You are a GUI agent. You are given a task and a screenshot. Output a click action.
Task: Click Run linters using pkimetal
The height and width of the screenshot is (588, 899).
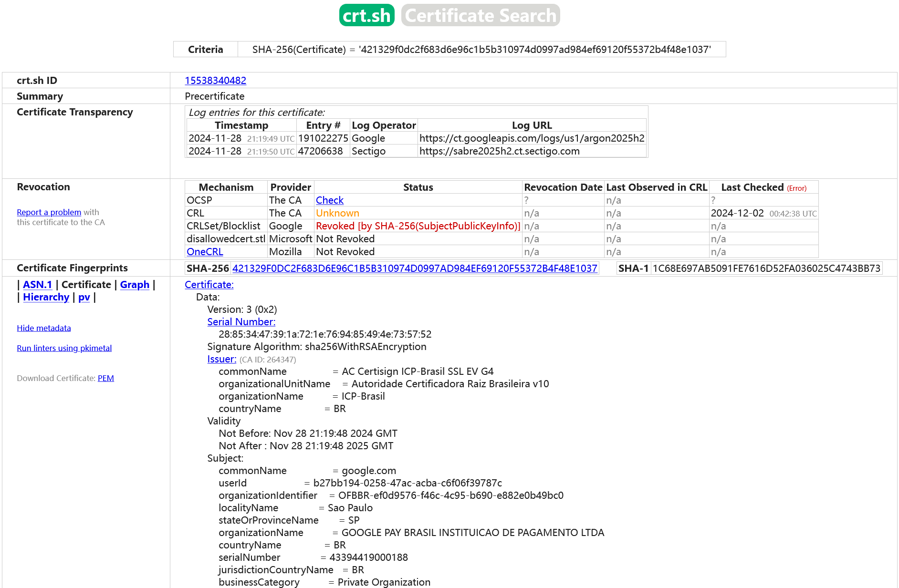pyautogui.click(x=64, y=348)
